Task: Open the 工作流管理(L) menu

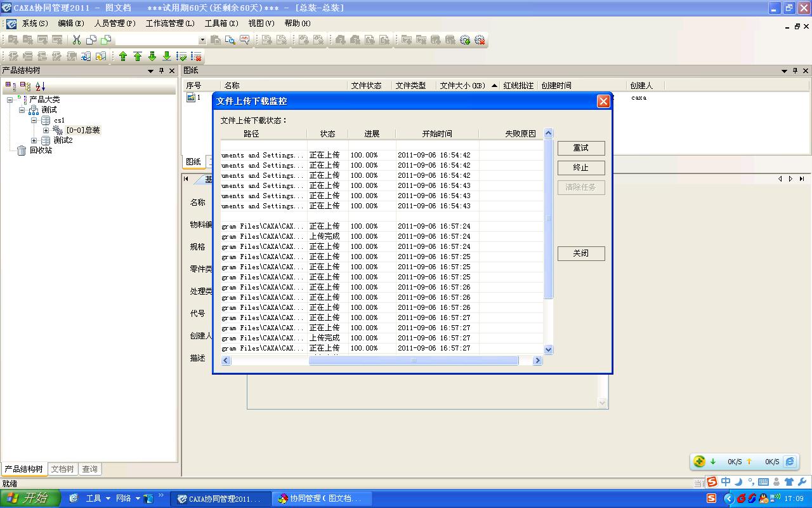Action: click(170, 23)
